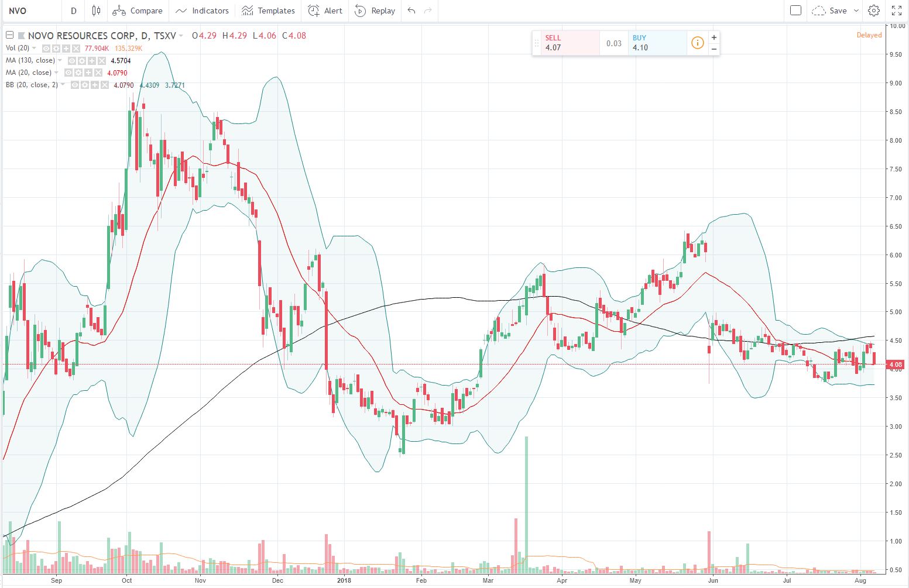The height and width of the screenshot is (588, 909).
Task: Change the D timeframe interval
Action: 73,11
